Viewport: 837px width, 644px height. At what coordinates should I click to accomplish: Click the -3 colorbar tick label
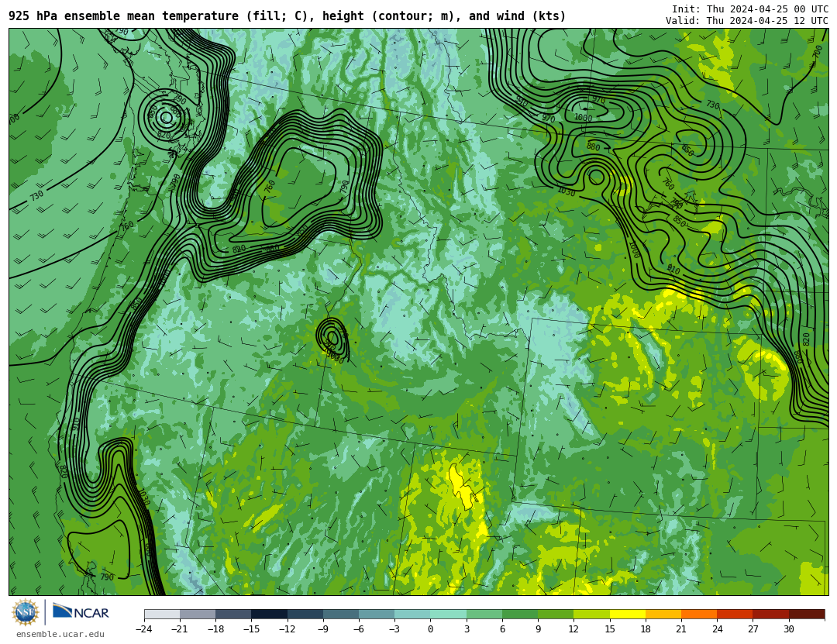(x=394, y=629)
